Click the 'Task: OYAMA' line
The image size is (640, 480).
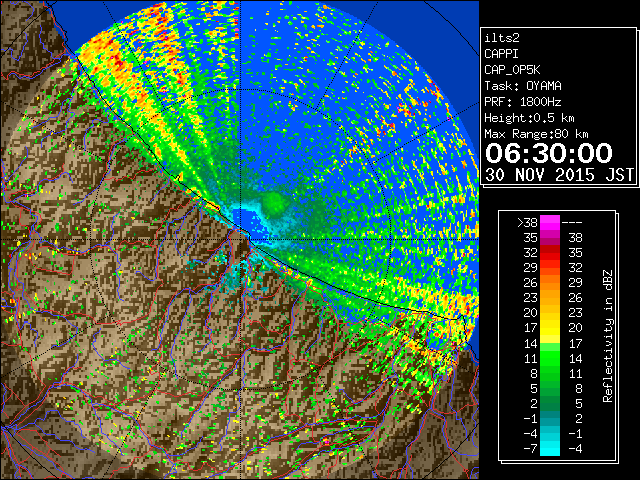pyautogui.click(x=523, y=86)
